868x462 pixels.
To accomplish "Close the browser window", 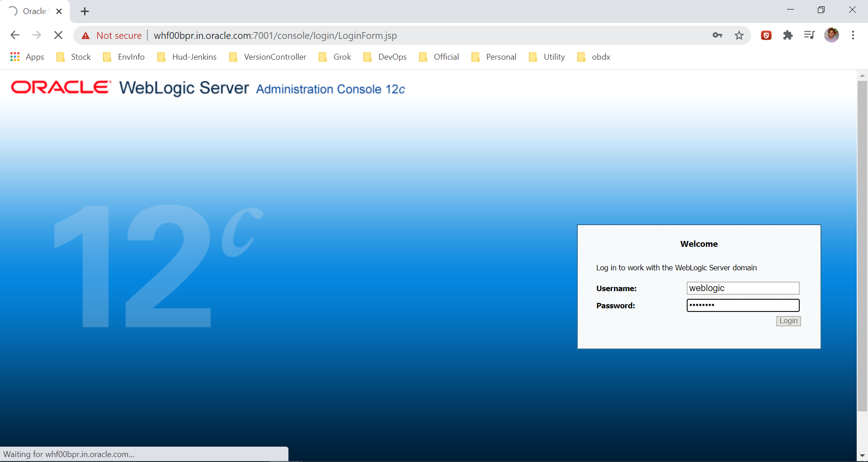I will 852,10.
